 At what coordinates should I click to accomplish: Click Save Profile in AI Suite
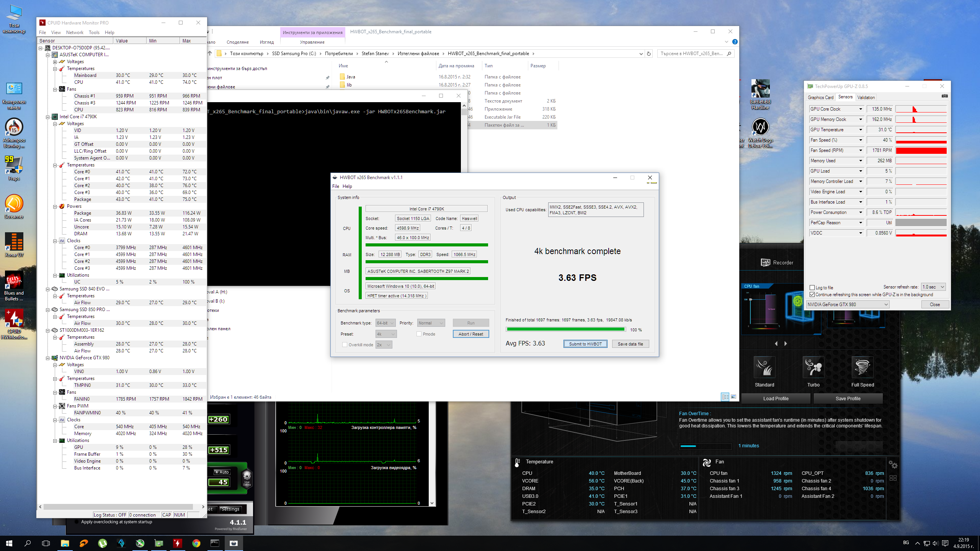848,398
